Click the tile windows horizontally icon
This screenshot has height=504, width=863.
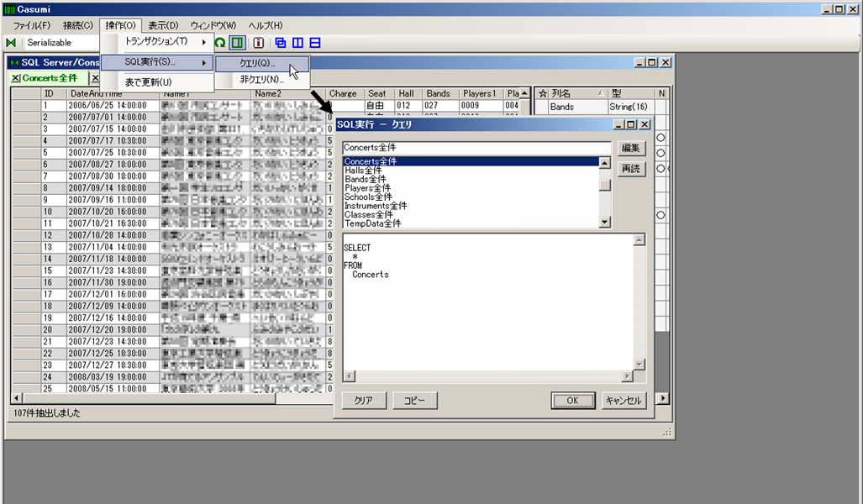[315, 42]
